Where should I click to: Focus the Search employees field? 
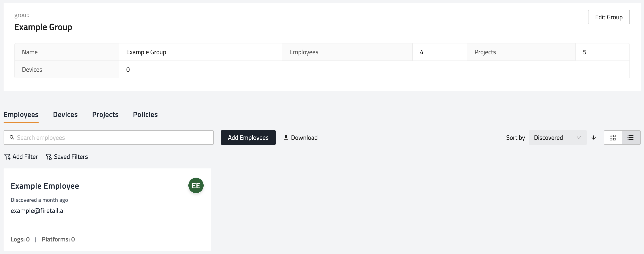click(x=112, y=138)
